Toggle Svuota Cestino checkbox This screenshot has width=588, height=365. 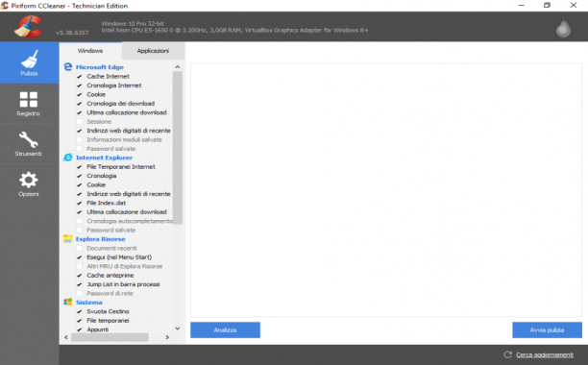click(x=80, y=311)
